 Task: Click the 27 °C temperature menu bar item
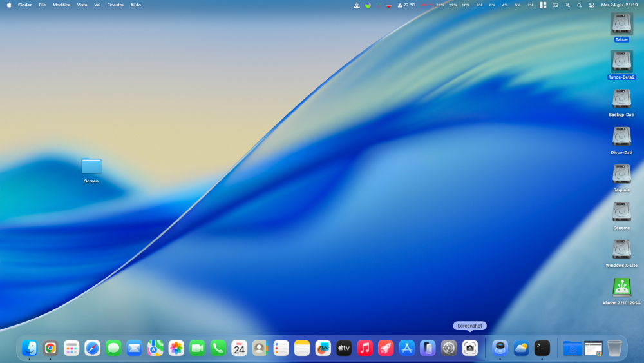pos(406,5)
